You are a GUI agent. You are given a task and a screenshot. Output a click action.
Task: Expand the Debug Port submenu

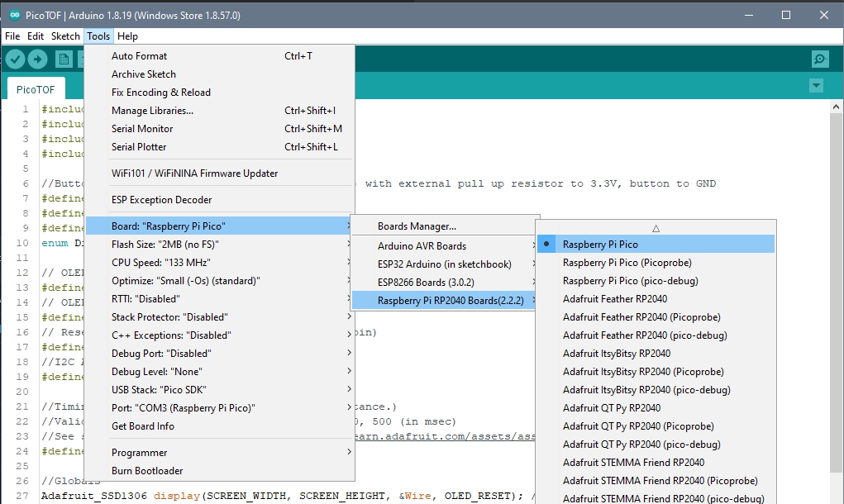click(220, 354)
